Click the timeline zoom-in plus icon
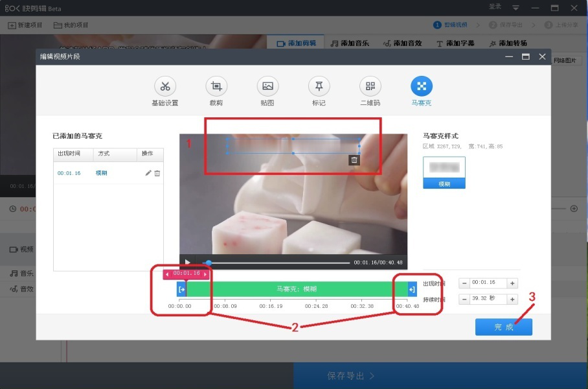Image resolution: width=588 pixels, height=389 pixels. click(x=574, y=208)
